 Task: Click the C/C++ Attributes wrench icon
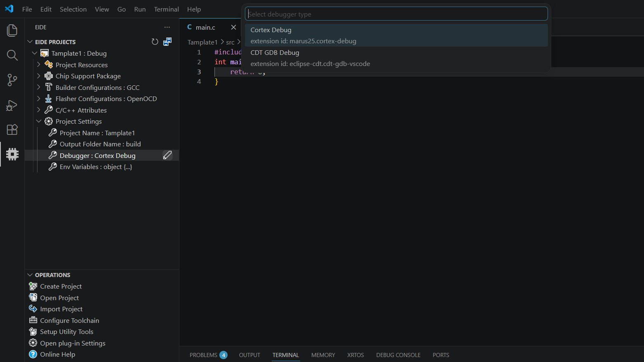49,110
